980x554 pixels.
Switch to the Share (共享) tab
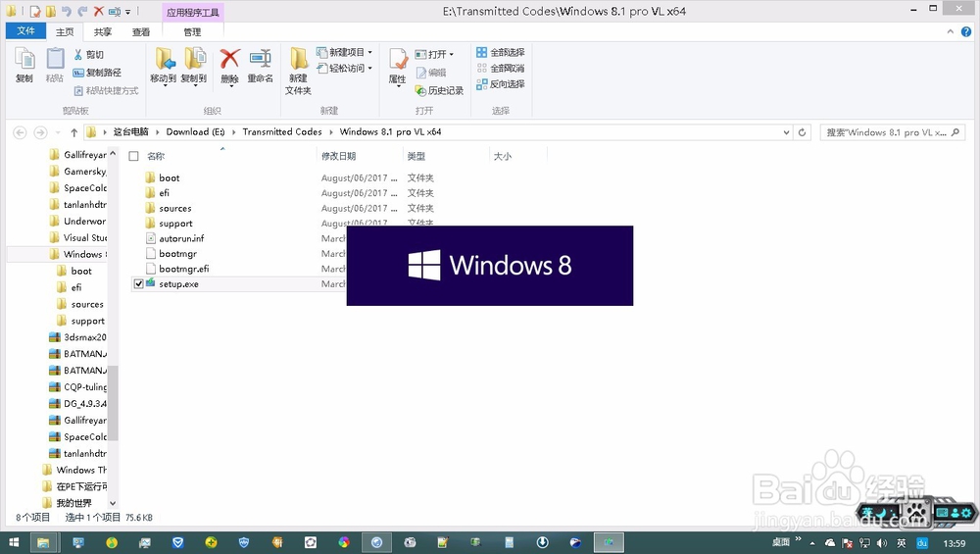pyautogui.click(x=103, y=32)
